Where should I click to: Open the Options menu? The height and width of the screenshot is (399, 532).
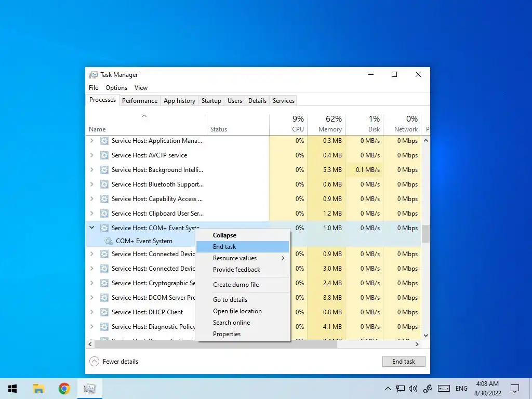pos(116,88)
